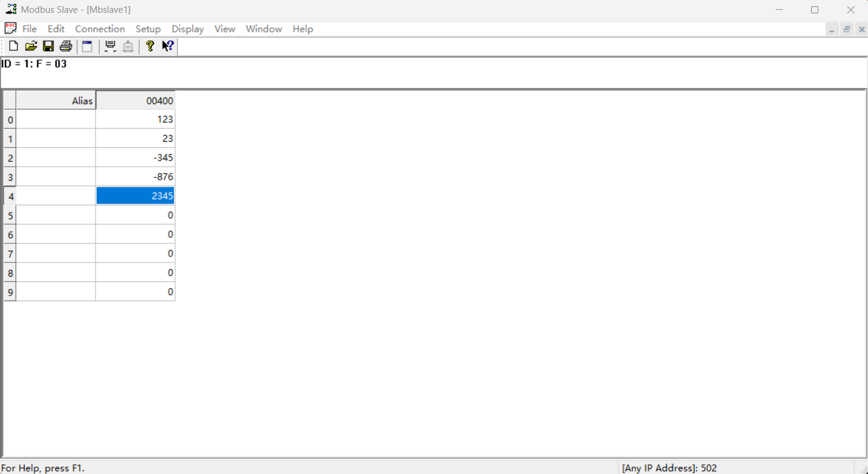Click the 00400 column header
The image size is (868, 474).
tap(135, 101)
